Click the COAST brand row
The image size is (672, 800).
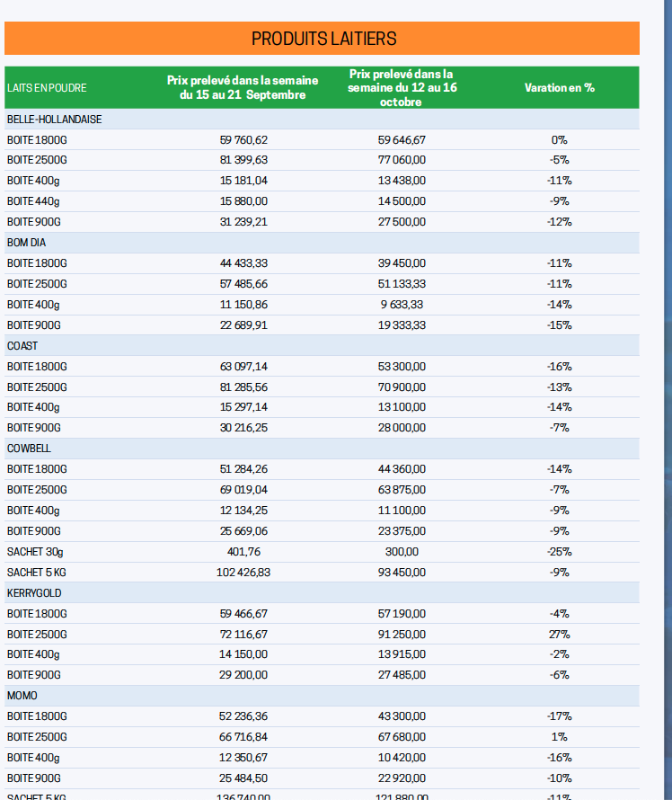pyautogui.click(x=322, y=345)
